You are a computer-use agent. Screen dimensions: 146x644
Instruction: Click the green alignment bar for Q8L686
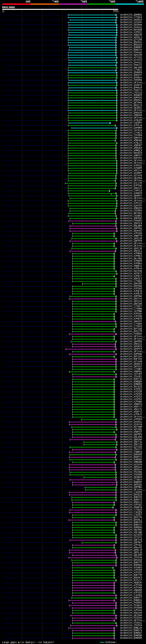click(92, 68)
